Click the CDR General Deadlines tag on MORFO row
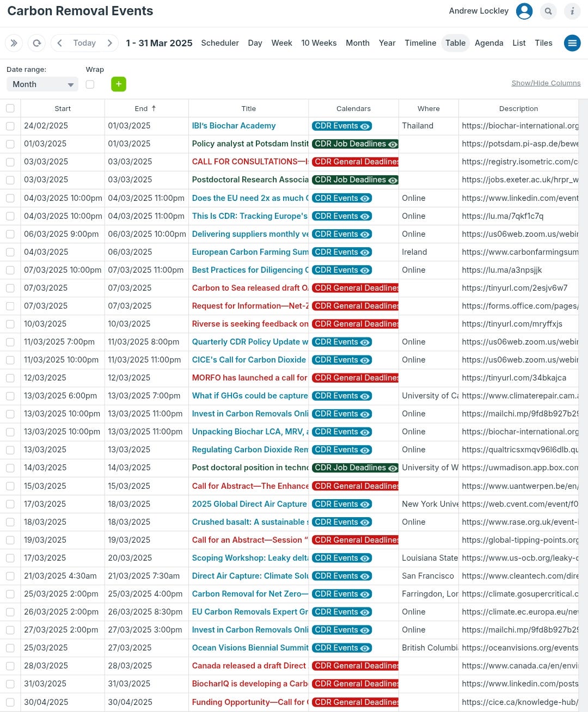 (355, 378)
